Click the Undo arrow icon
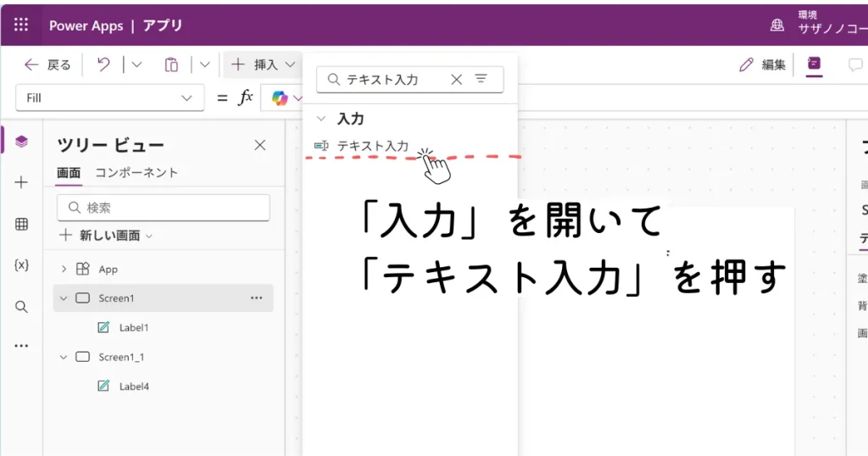 (x=103, y=64)
